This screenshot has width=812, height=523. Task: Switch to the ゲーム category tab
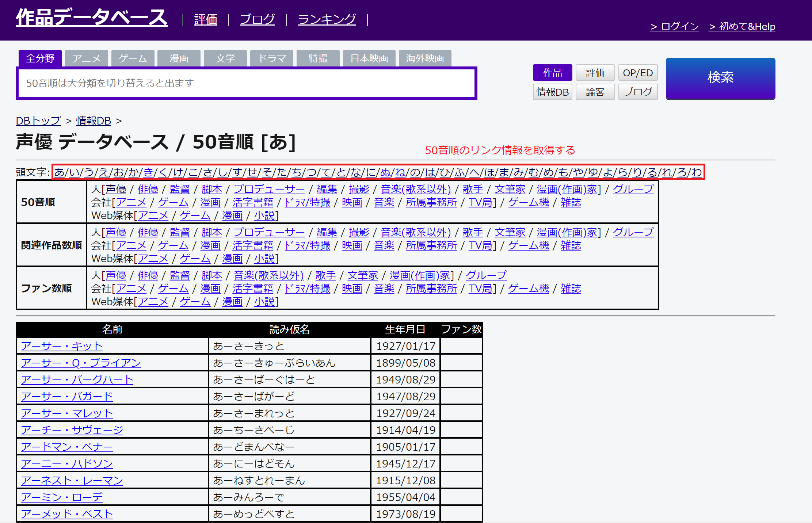pos(133,58)
